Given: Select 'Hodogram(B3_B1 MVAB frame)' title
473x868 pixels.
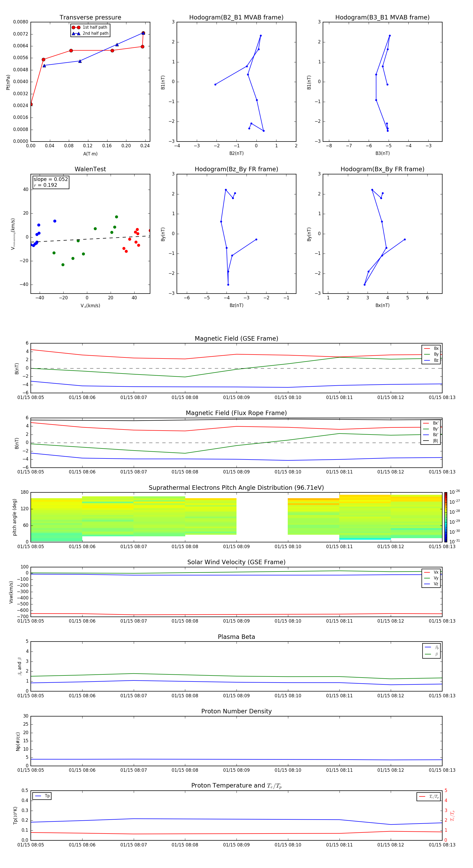Looking at the screenshot, I should coord(382,18).
